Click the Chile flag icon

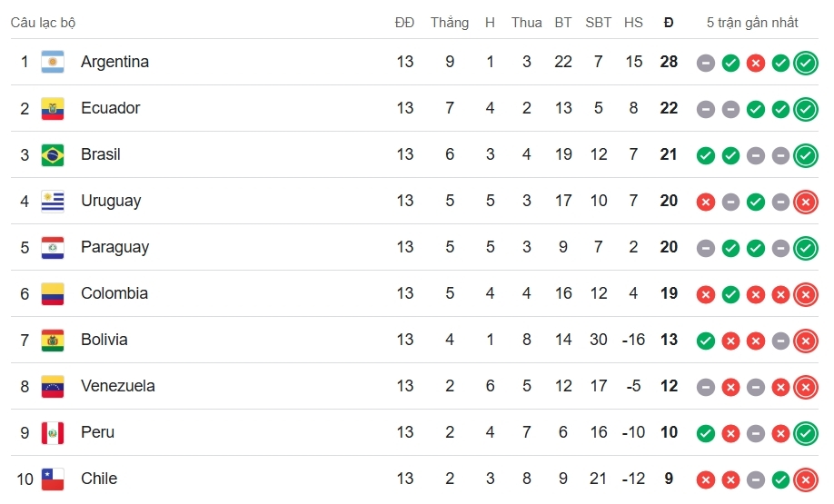[53, 479]
